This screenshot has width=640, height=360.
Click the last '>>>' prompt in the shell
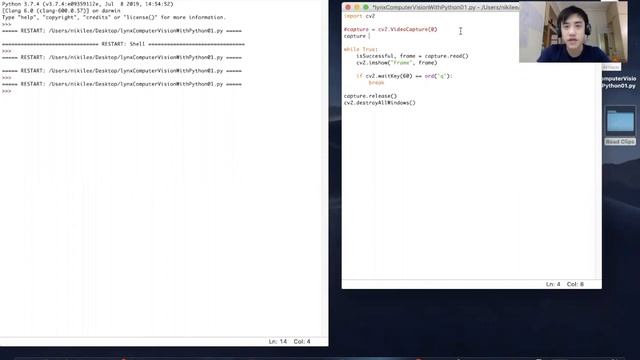click(x=7, y=91)
